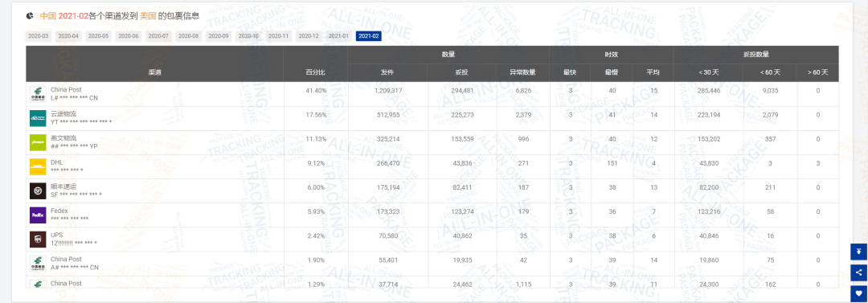This screenshot has width=868, height=303.
Task: Click the > 60 天 column header
Action: coord(817,72)
